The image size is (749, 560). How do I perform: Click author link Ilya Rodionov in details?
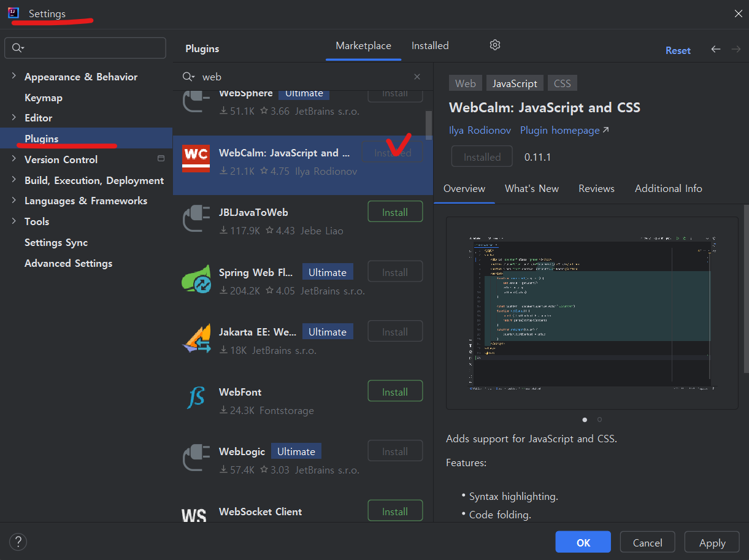coord(478,130)
